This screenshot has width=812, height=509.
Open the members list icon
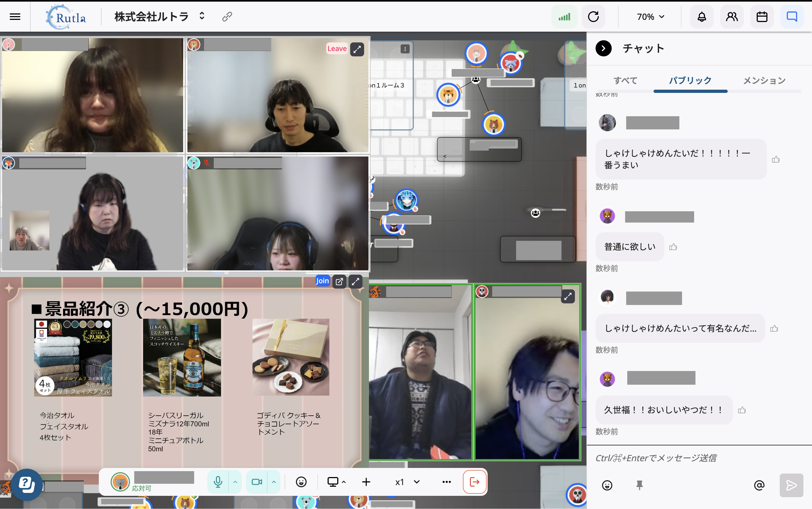[731, 16]
